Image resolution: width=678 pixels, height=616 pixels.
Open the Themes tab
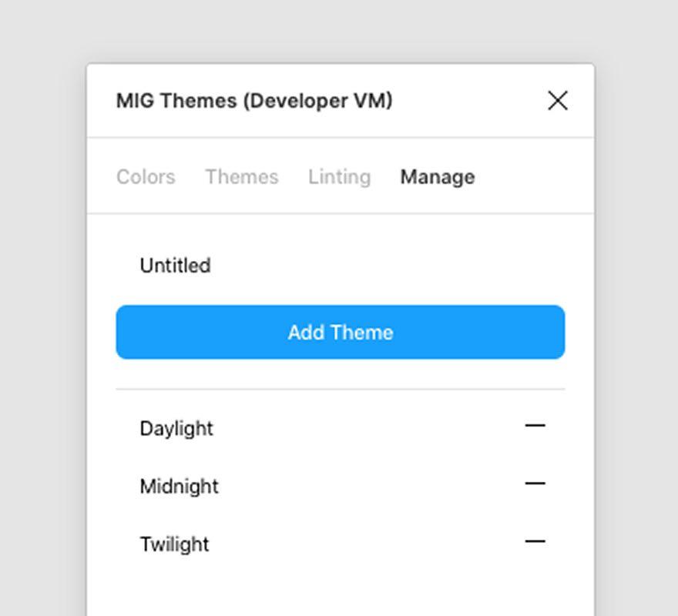click(241, 177)
